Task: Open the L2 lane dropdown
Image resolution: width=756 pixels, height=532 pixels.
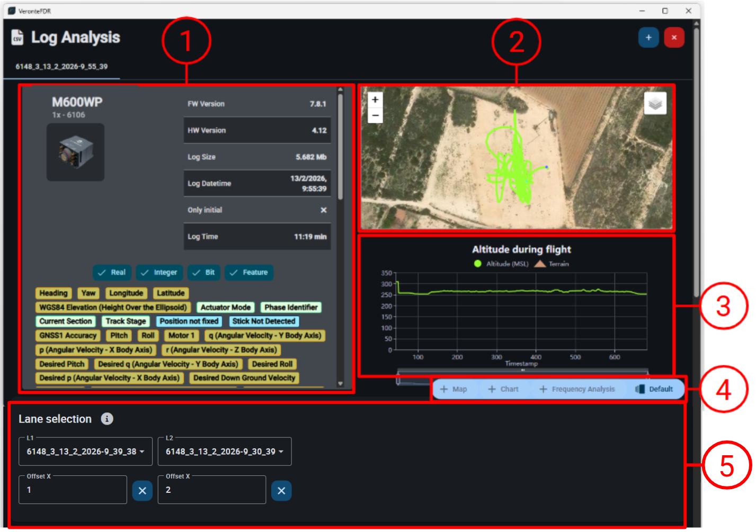Action: (x=224, y=452)
